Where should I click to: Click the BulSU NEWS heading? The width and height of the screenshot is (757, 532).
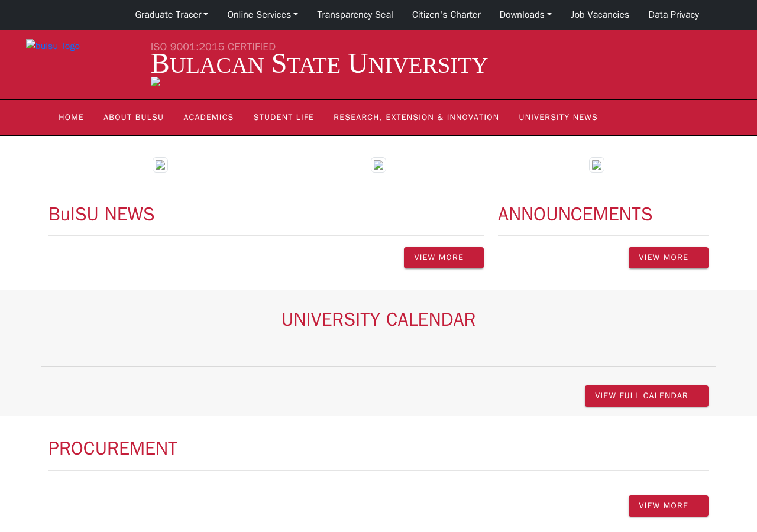pyautogui.click(x=102, y=214)
